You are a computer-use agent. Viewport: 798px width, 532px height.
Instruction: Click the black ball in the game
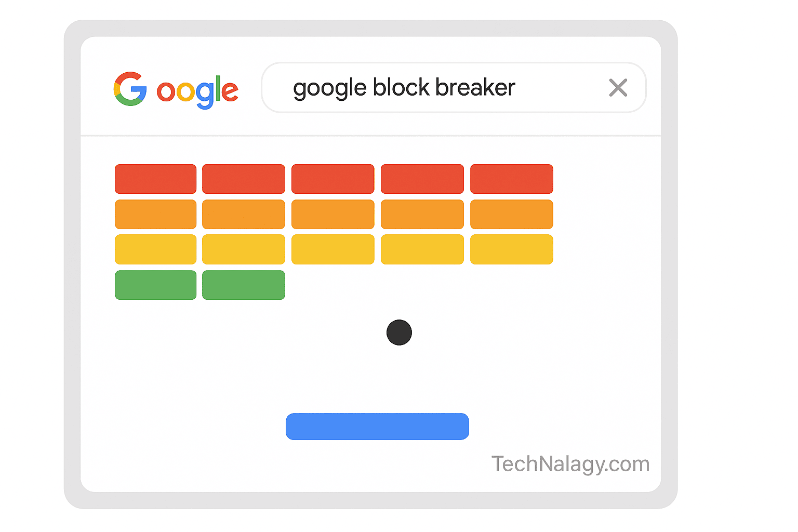399,332
